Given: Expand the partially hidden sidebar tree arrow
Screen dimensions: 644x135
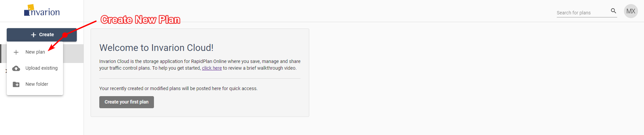Looking at the screenshot, I should [x=6, y=71].
